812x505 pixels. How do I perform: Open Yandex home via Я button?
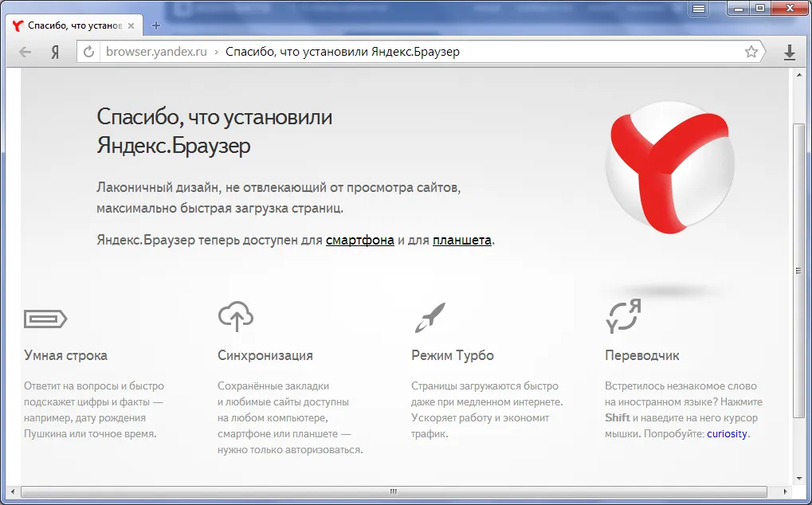(55, 53)
